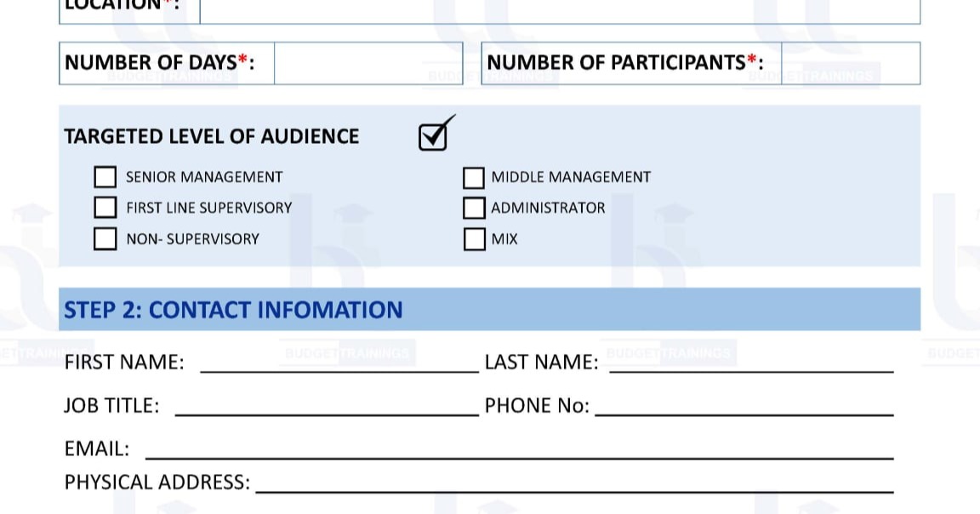
Task: Check the Non-Supervisory option box
Action: point(105,239)
